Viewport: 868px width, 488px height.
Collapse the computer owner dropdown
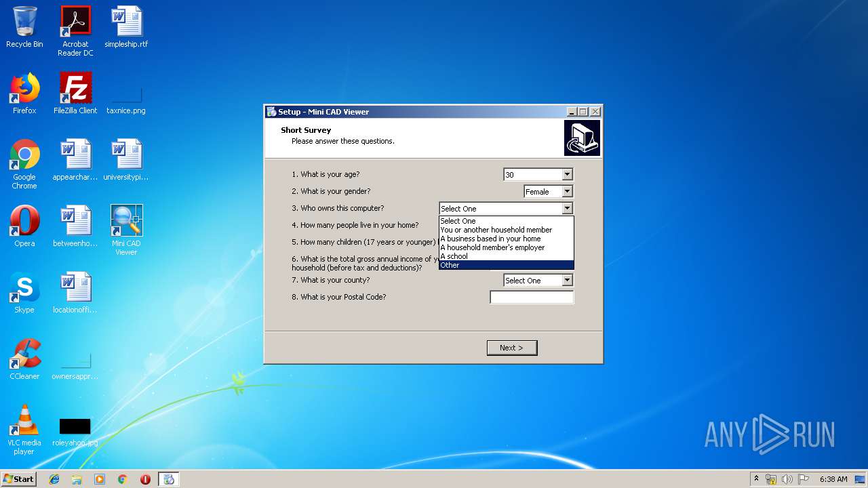point(568,209)
